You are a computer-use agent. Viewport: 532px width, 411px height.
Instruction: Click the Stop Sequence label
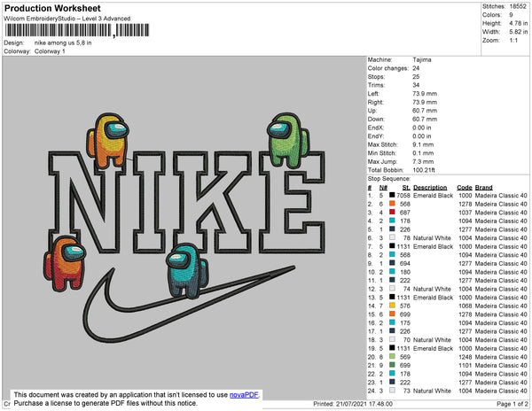[x=389, y=179]
